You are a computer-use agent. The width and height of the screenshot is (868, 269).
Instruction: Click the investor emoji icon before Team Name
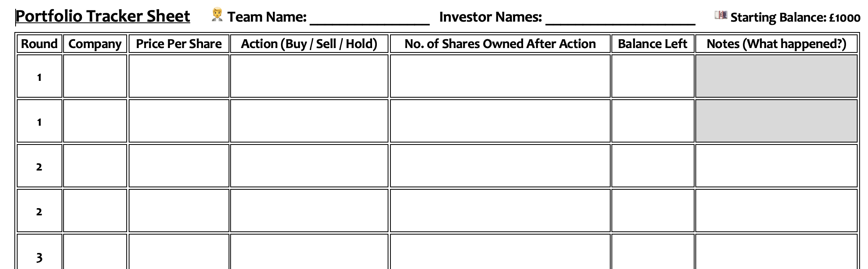point(217,14)
